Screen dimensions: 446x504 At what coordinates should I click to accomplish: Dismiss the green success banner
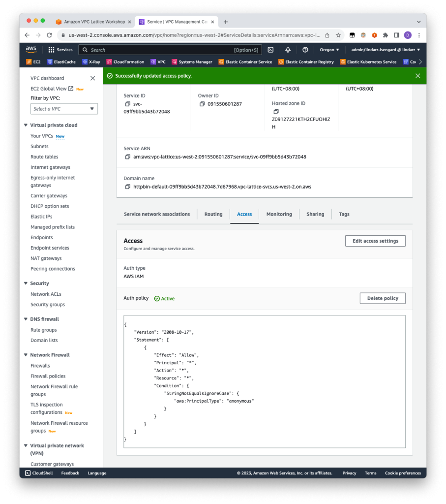point(417,76)
